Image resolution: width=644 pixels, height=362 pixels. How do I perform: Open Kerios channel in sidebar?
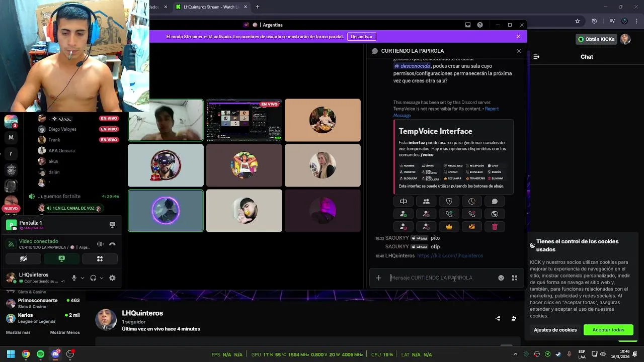click(x=43, y=318)
